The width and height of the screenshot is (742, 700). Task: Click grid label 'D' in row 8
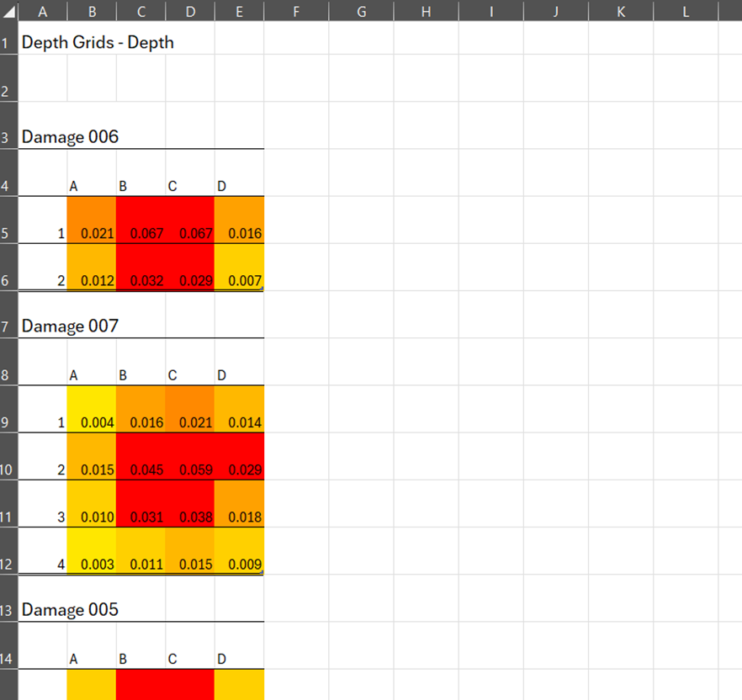point(221,375)
